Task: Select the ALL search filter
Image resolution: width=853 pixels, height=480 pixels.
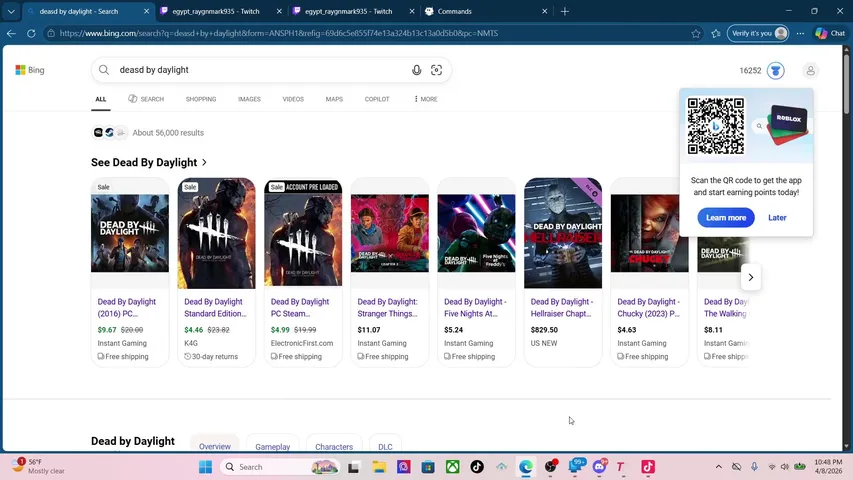Action: (x=101, y=99)
